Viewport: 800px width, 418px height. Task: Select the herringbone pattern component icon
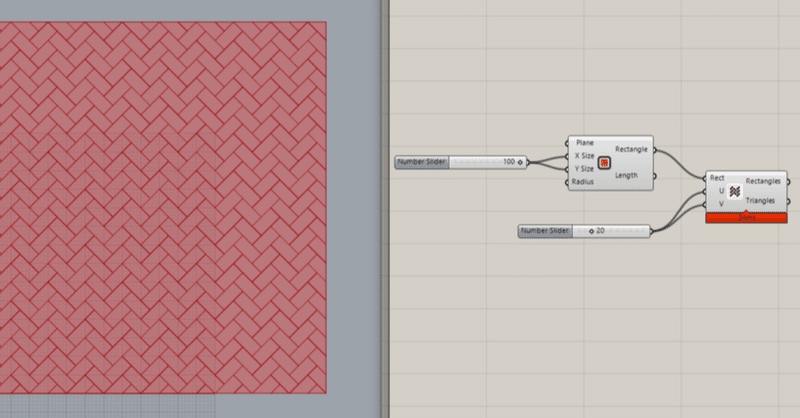[x=734, y=191]
